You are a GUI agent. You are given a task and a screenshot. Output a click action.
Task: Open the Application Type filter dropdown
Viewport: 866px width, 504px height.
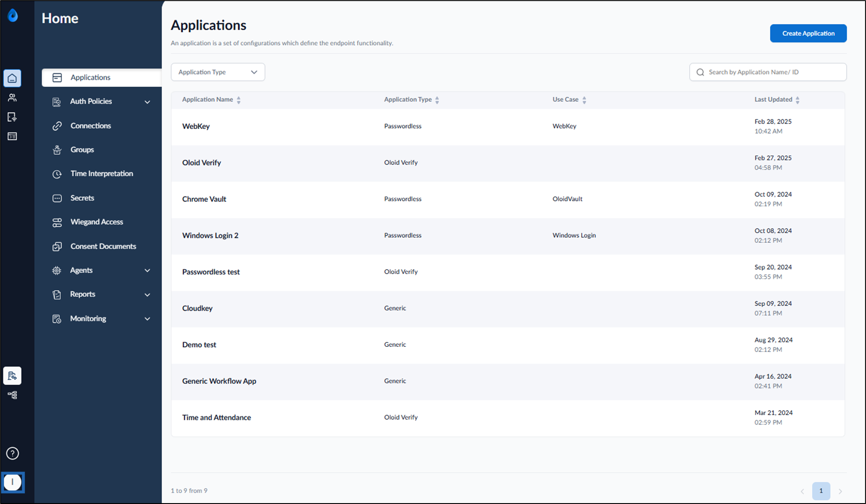(x=218, y=72)
